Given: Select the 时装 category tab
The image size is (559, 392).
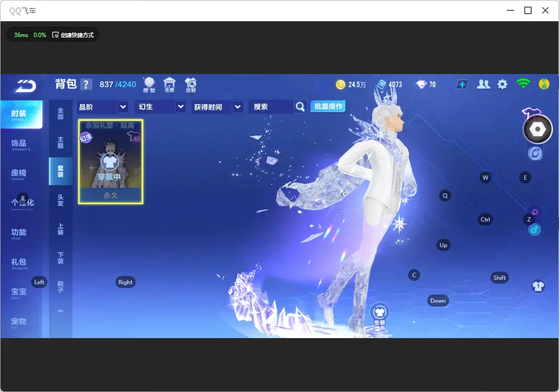Looking at the screenshot, I should (21, 114).
